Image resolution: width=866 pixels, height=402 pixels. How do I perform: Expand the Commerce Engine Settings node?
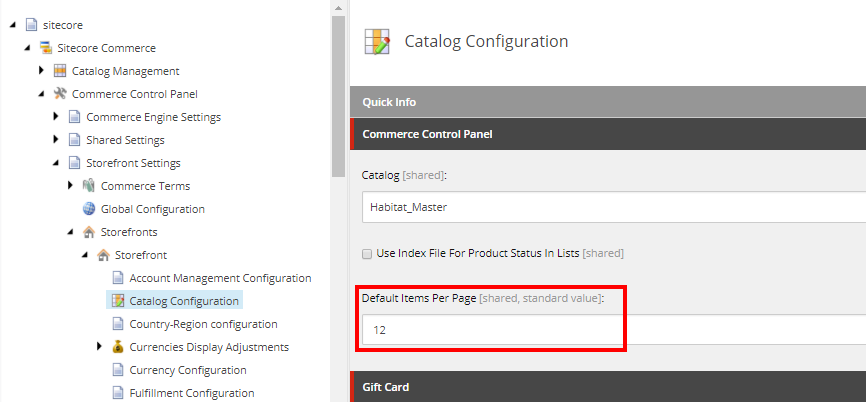pyautogui.click(x=56, y=117)
